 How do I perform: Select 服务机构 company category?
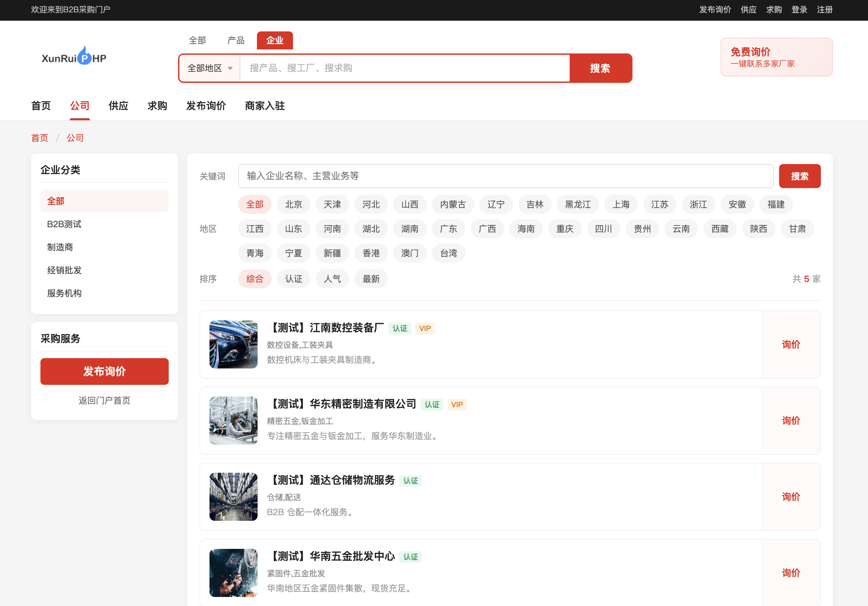(x=104, y=293)
